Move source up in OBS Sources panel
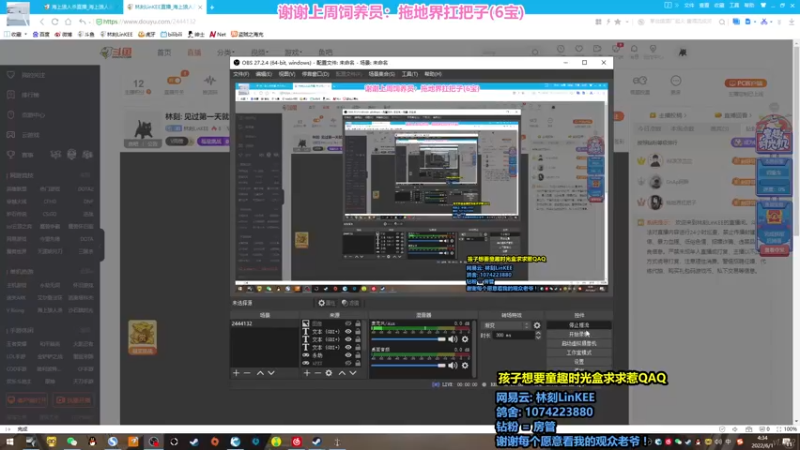This screenshot has height=450, width=800. click(342, 373)
